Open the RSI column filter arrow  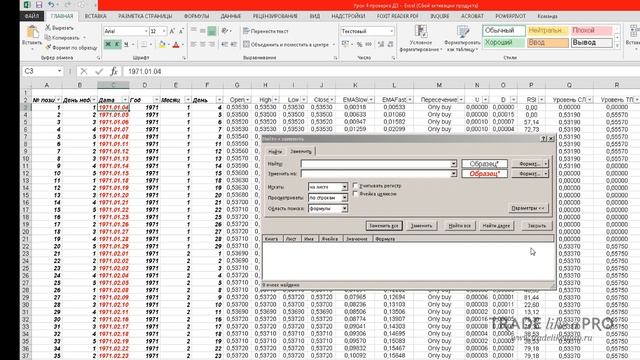pos(541,100)
